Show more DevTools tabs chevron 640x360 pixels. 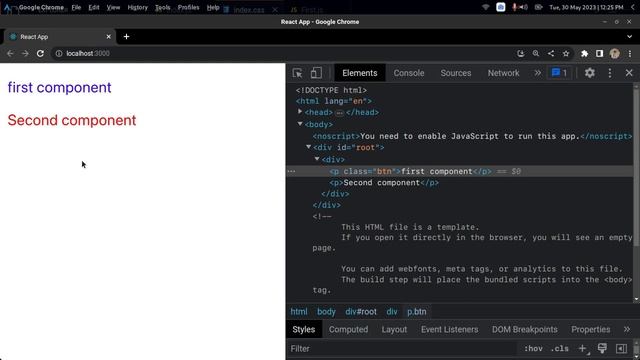[537, 73]
